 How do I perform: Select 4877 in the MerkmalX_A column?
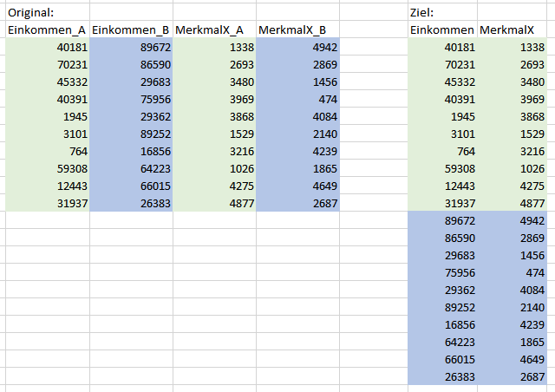tap(214, 203)
